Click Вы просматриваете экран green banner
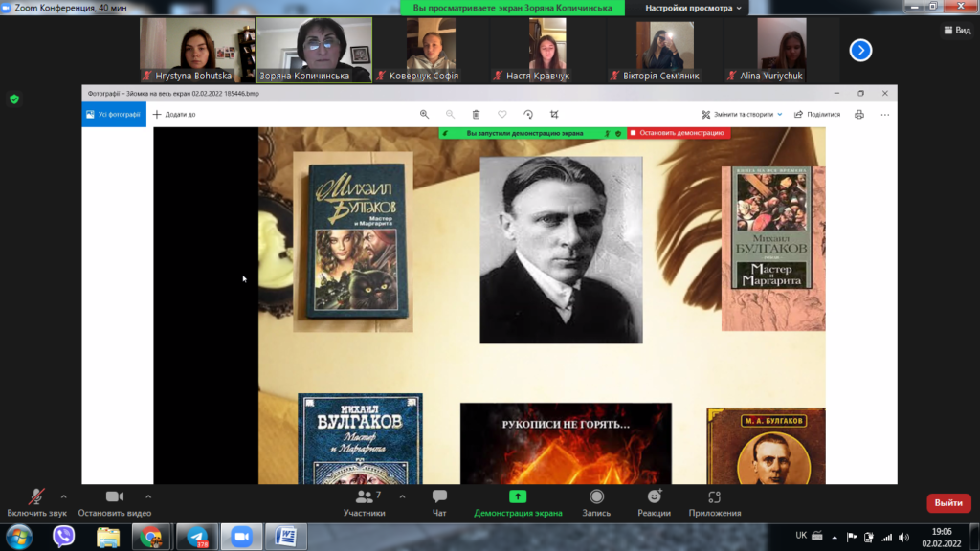 tap(513, 8)
